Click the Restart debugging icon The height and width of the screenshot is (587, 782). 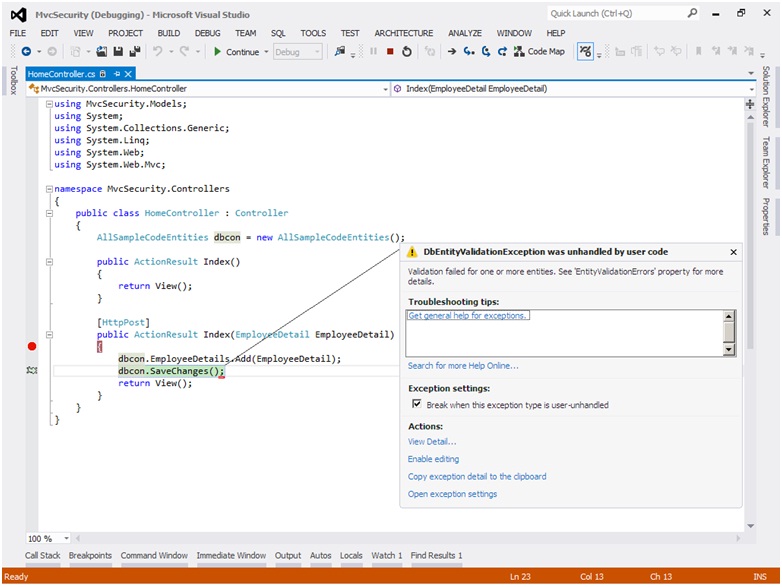point(407,51)
